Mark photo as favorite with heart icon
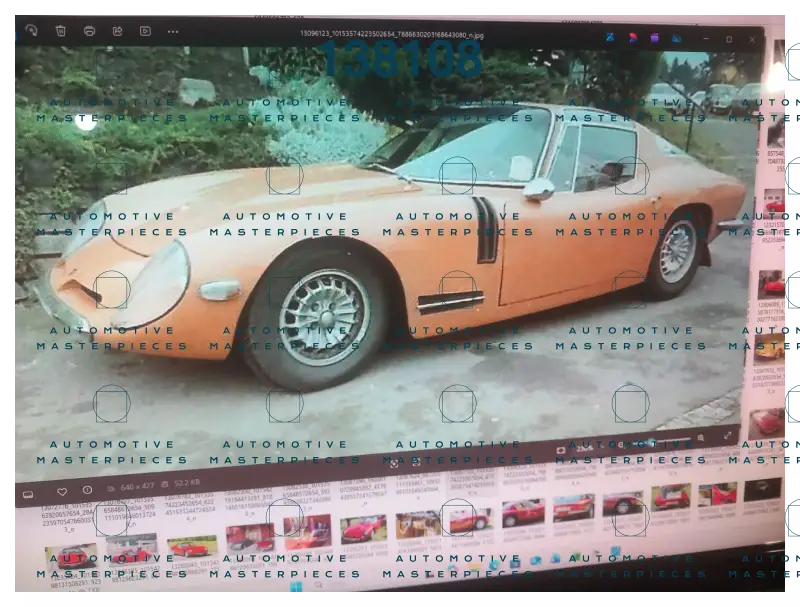The width and height of the screenshot is (800, 607). click(x=62, y=492)
